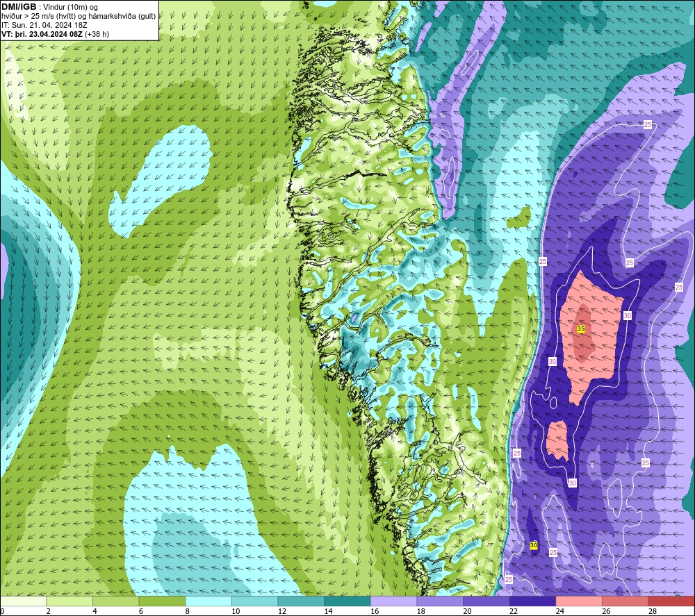Viewport: 695px width, 616px height.
Task: Click the '28' value on the colorbar scale
Action: tap(653, 611)
